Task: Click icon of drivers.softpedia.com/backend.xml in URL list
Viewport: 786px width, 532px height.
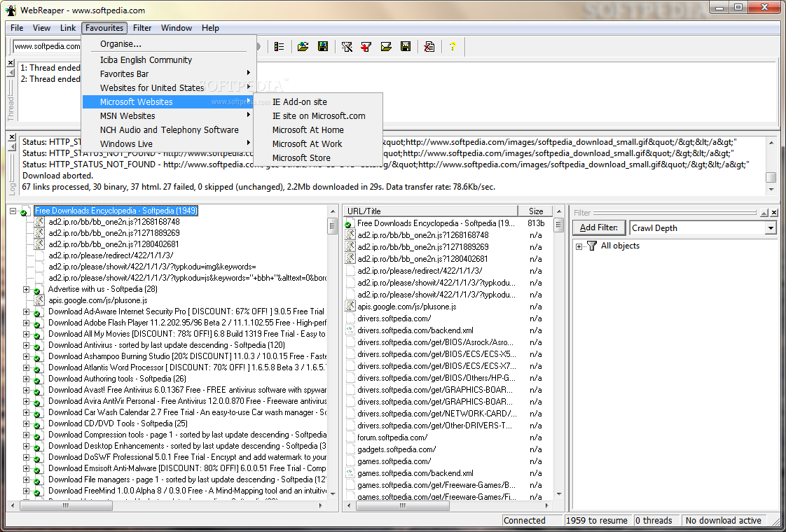Action: 350,330
